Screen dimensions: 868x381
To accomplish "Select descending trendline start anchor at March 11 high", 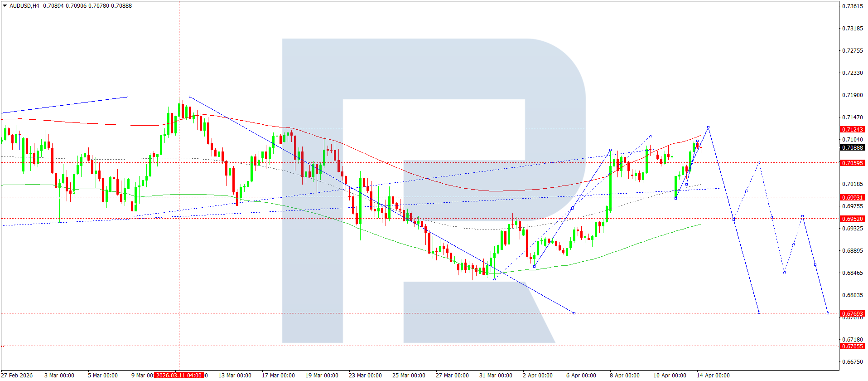I will (190, 97).
